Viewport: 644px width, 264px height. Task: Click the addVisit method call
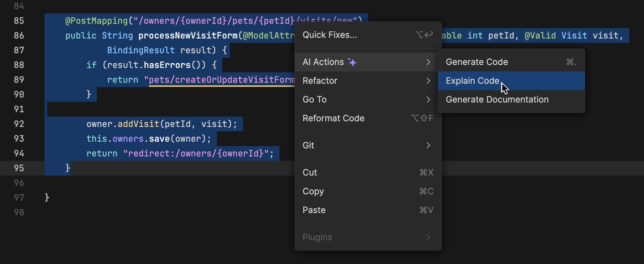click(138, 124)
